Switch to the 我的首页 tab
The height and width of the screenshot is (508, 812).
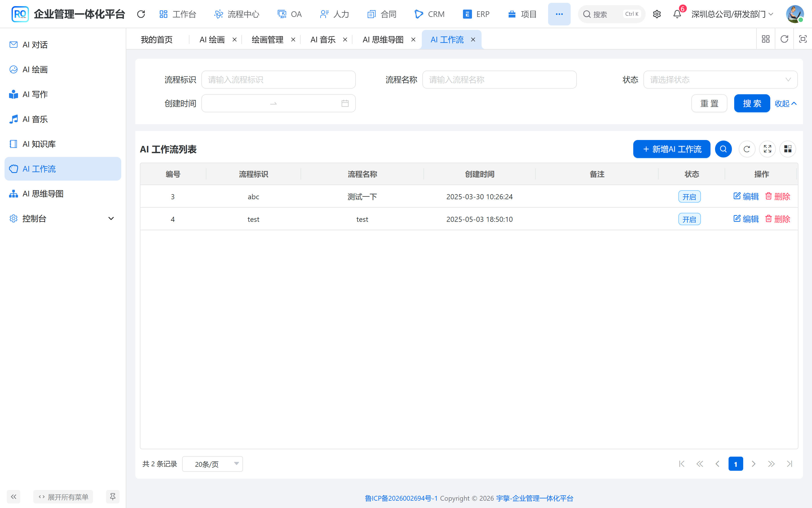pyautogui.click(x=157, y=40)
